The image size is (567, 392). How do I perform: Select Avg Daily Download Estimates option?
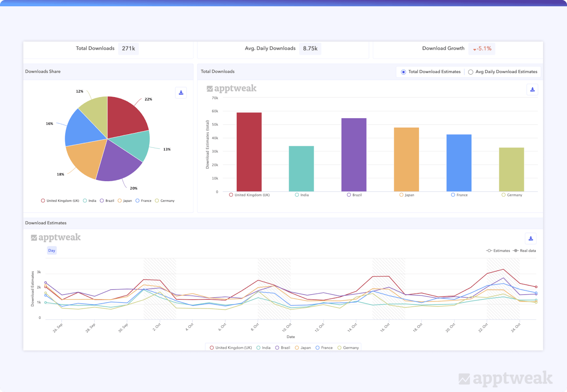pos(471,72)
